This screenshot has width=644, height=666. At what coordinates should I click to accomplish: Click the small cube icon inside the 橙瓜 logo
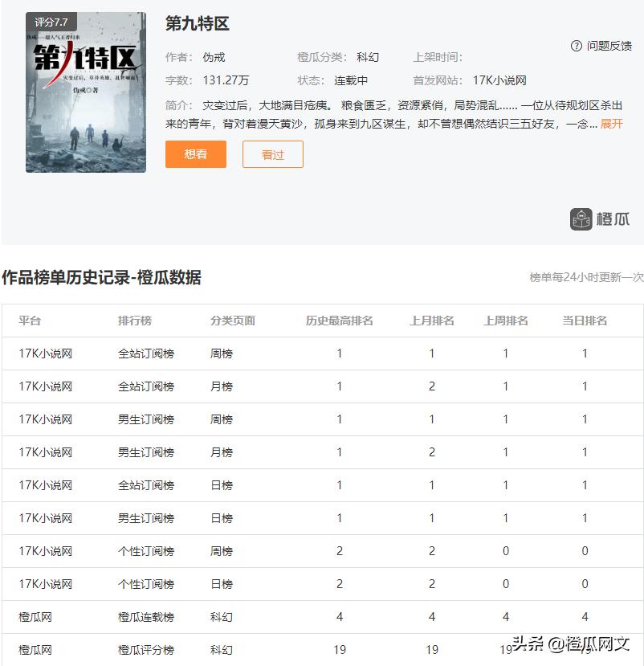click(x=580, y=216)
